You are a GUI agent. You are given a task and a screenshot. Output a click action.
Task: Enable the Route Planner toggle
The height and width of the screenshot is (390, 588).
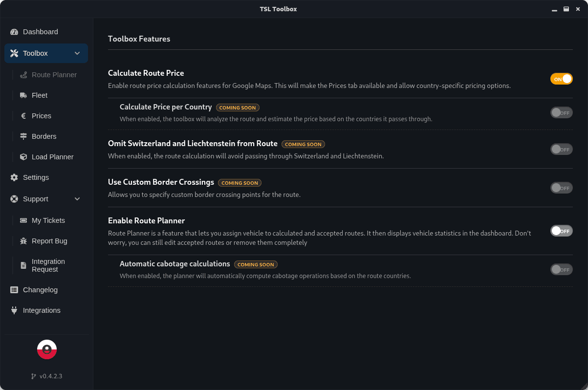click(562, 231)
